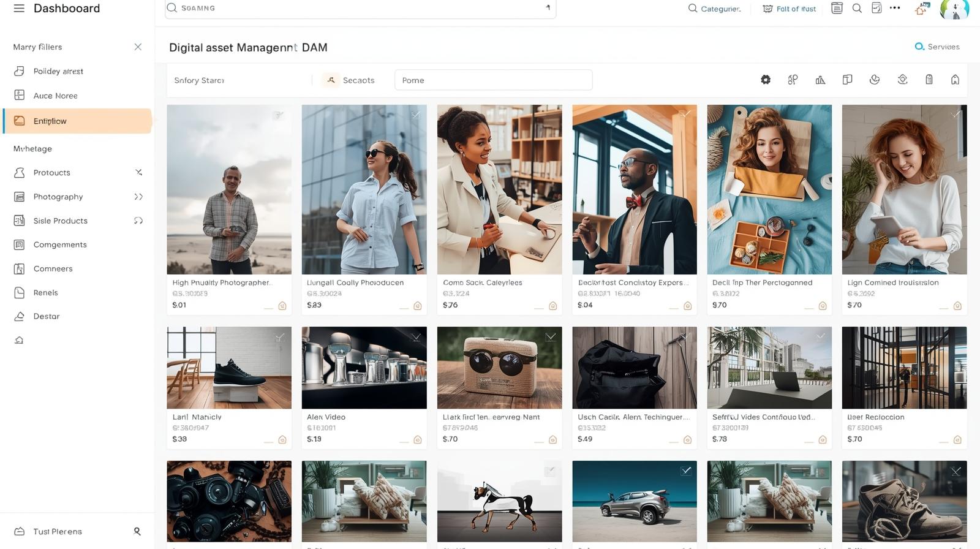The image size is (980, 549).
Task: Click into the top search field
Action: pos(360,9)
